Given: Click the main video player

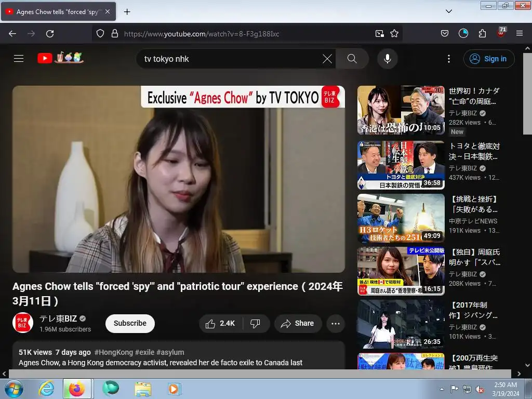Looking at the screenshot, I should point(179,179).
